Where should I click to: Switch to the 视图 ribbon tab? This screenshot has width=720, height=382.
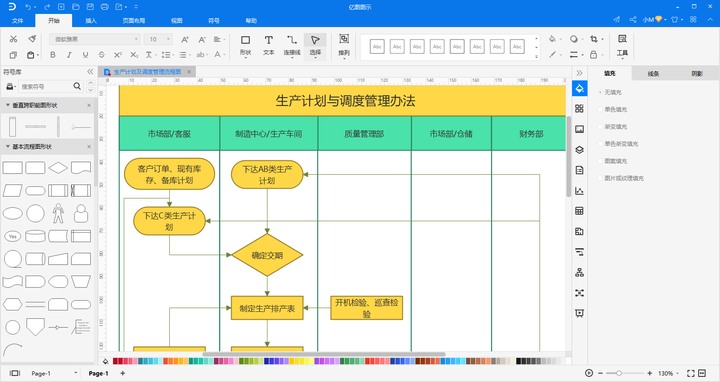[177, 21]
